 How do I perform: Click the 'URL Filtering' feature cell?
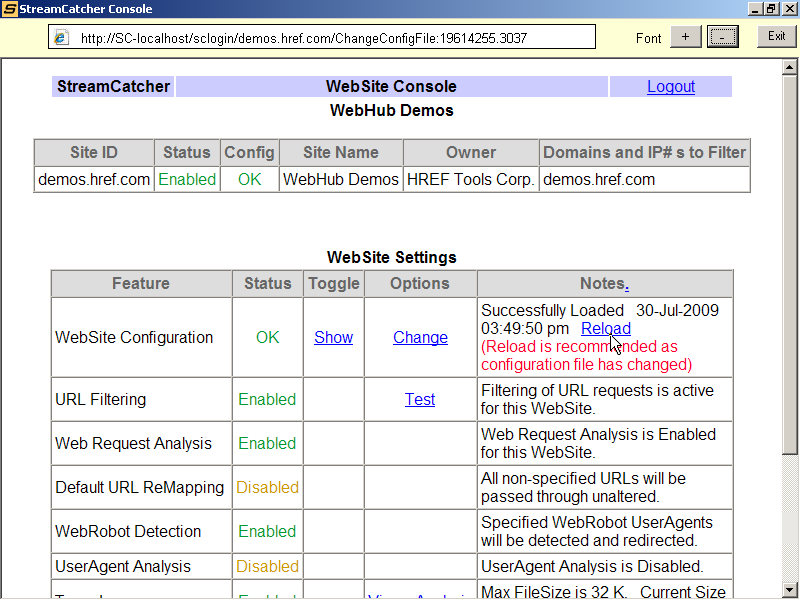[x=141, y=399]
